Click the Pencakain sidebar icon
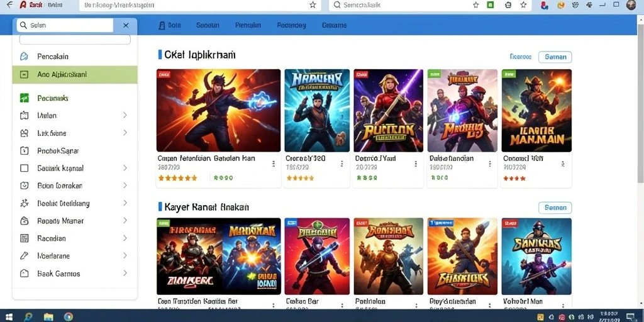 point(25,56)
